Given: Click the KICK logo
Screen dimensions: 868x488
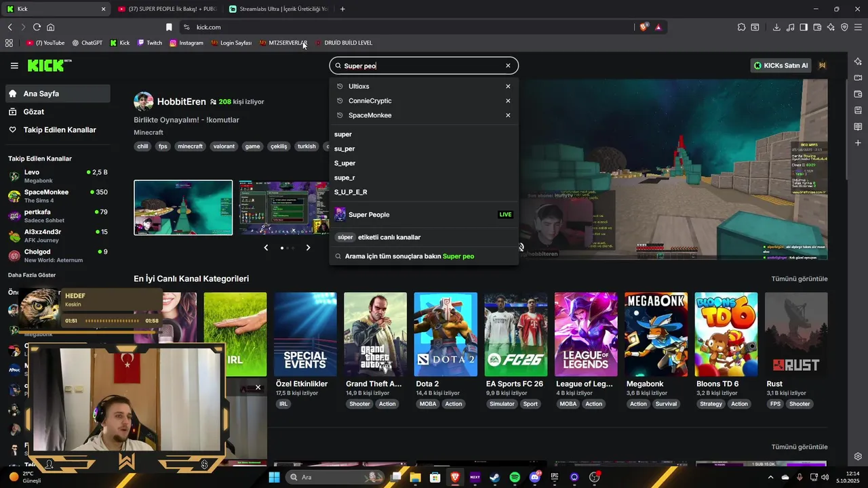Looking at the screenshot, I should [x=49, y=65].
